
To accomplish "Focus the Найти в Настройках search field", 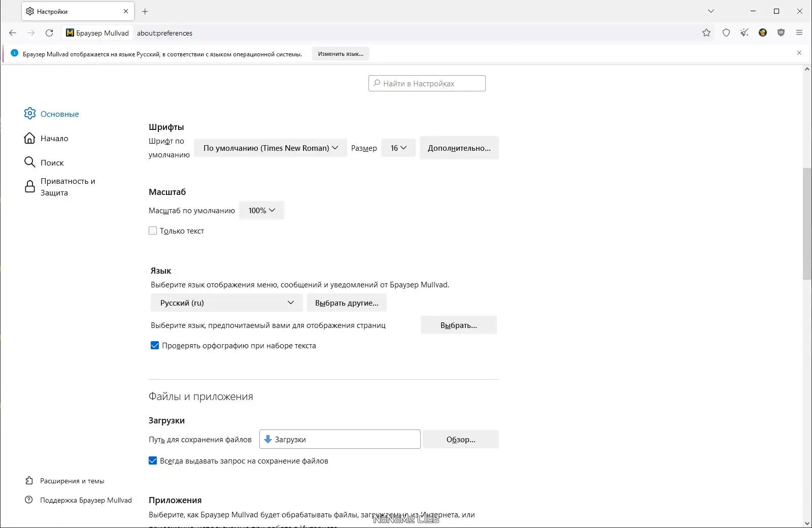I will (427, 83).
